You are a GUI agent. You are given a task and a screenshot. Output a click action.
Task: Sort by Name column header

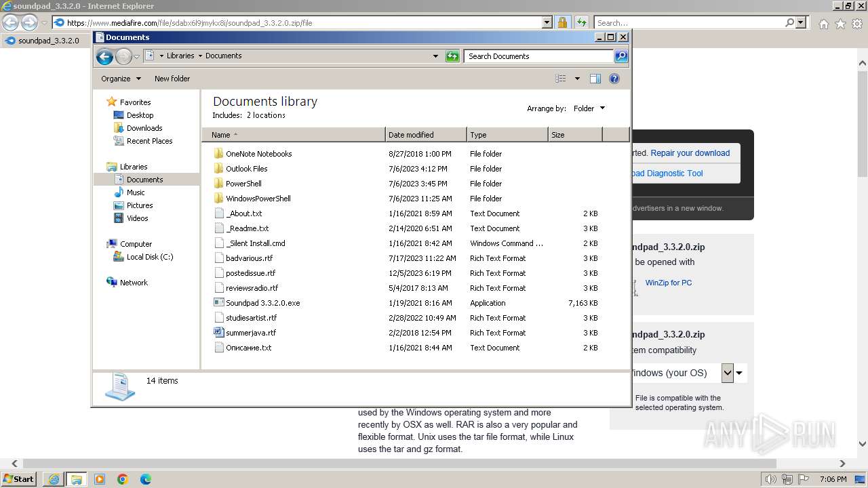pos(294,135)
